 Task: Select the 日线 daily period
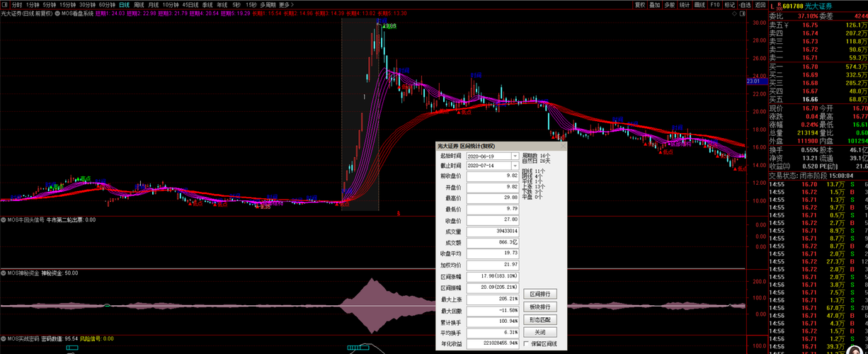(124, 4)
